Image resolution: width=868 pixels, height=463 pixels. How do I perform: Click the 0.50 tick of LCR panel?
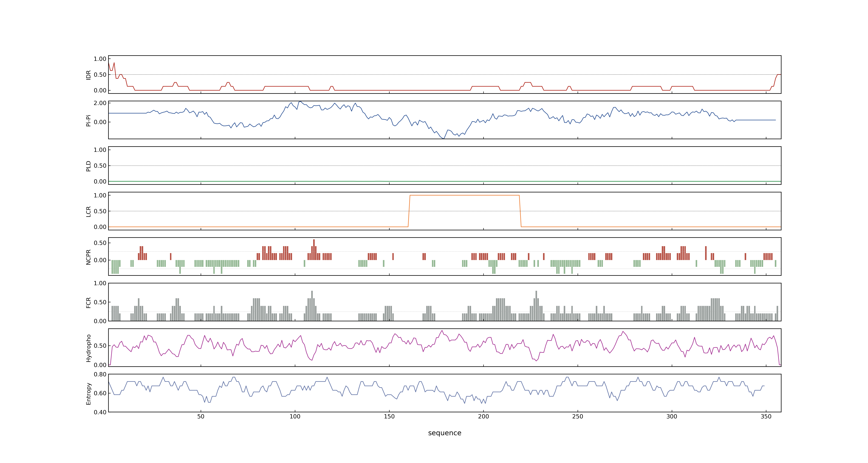100,211
